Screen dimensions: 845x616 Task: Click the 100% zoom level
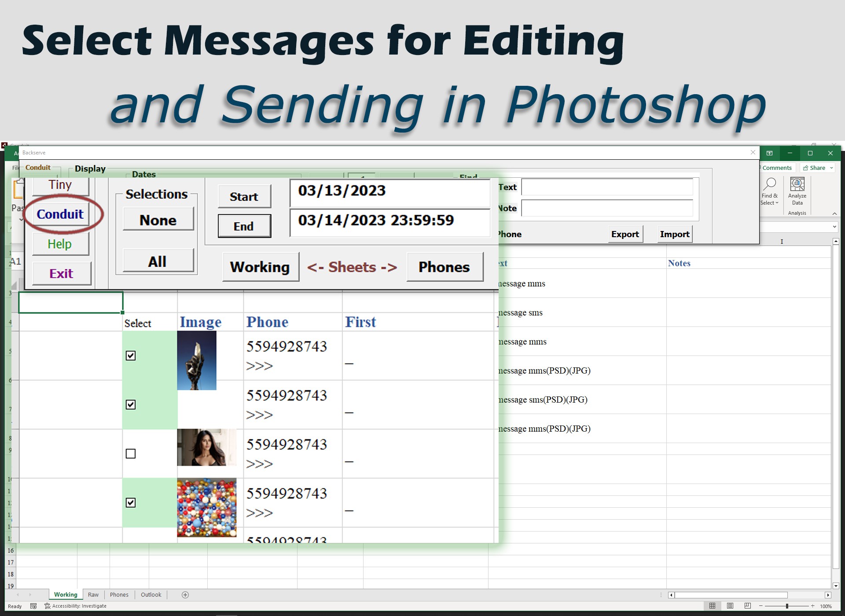click(826, 606)
